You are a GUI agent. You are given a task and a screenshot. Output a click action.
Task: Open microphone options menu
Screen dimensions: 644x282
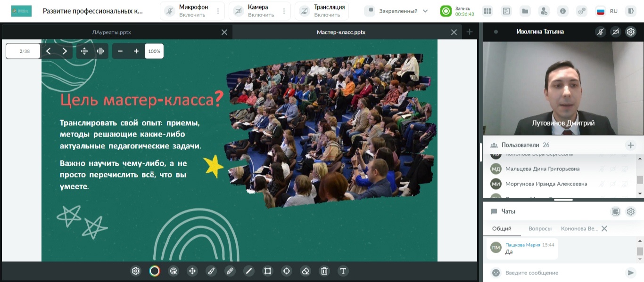(218, 11)
